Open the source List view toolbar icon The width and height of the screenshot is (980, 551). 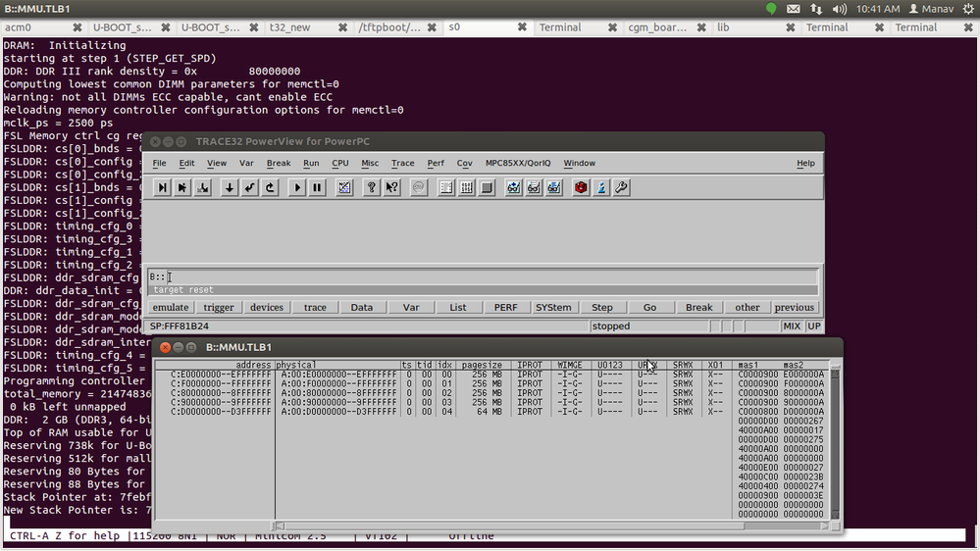point(446,187)
